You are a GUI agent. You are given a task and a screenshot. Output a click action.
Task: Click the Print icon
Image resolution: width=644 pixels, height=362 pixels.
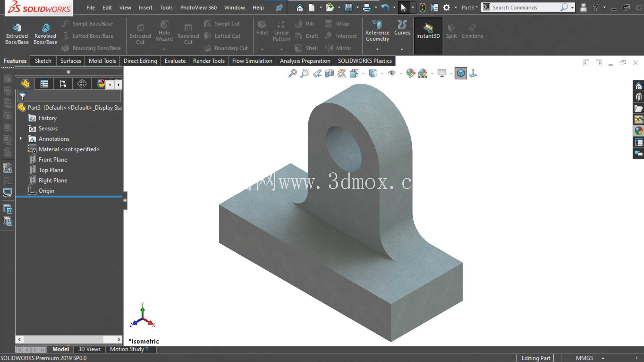click(367, 7)
